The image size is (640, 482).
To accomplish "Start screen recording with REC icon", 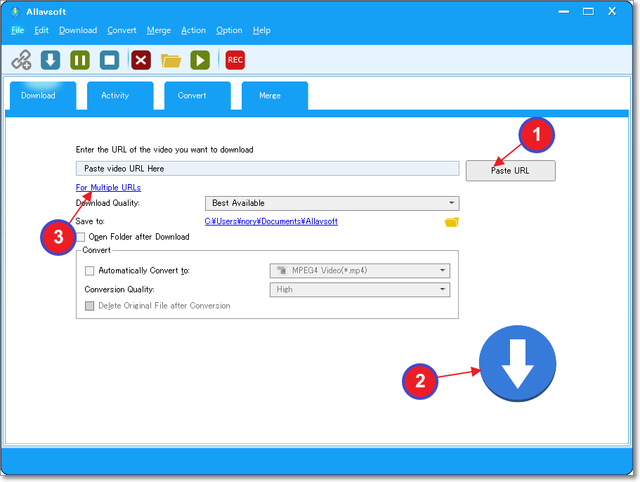I will [x=235, y=60].
